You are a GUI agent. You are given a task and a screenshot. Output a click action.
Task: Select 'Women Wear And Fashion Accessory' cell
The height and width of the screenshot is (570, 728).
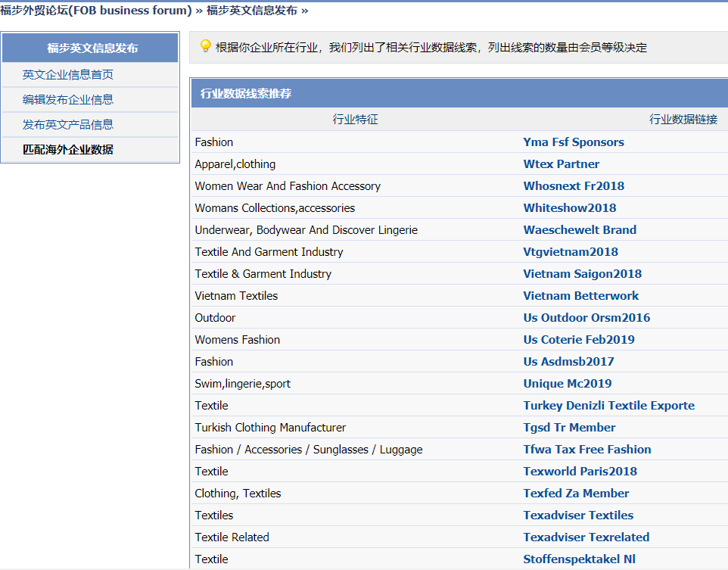[288, 185]
